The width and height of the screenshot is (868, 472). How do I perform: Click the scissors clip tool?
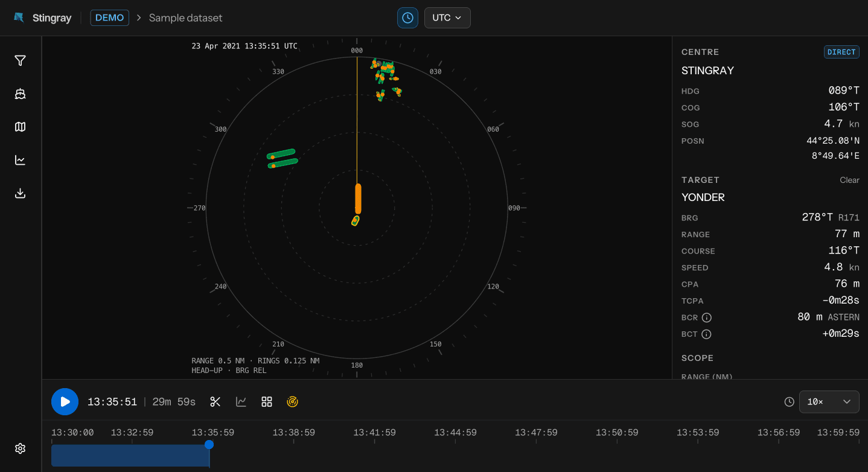point(215,402)
